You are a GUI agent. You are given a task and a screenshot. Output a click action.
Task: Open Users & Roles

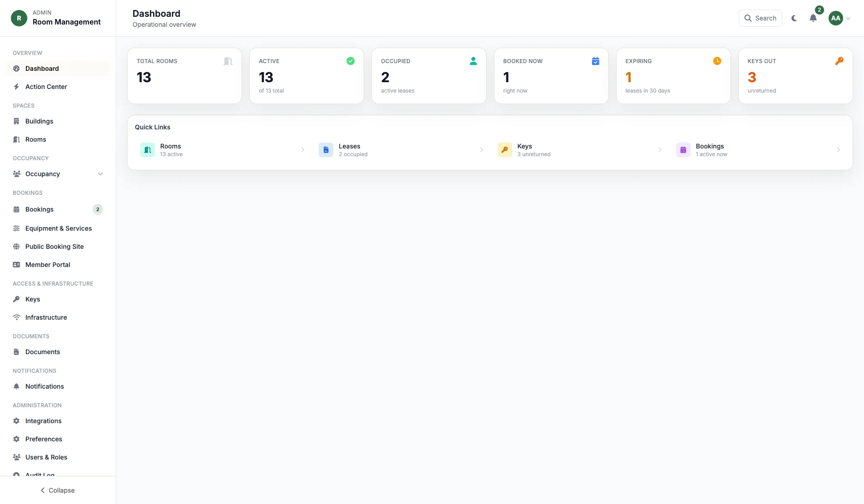(58, 457)
